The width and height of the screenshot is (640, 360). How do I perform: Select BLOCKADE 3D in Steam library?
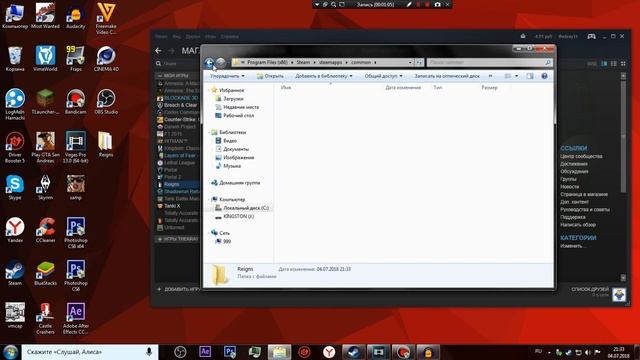[181, 98]
